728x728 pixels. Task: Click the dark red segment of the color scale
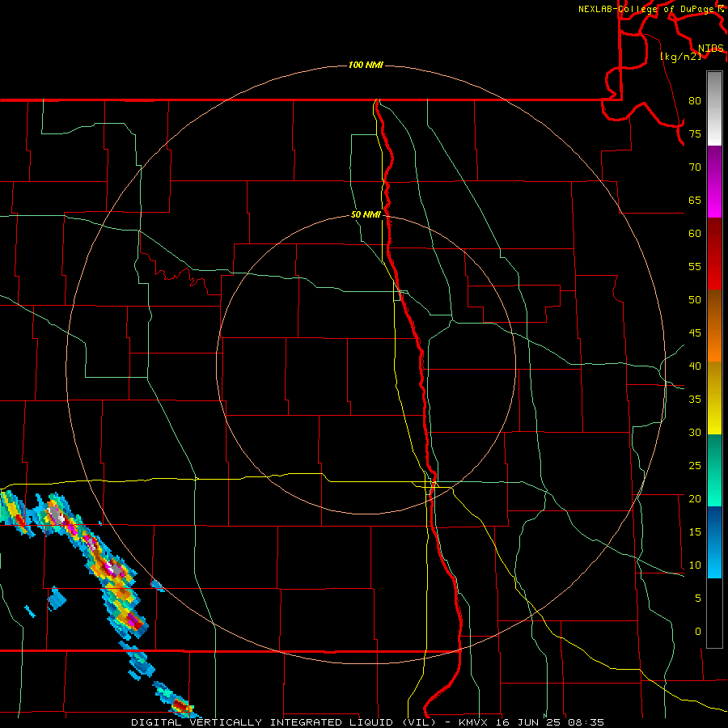[x=714, y=254]
